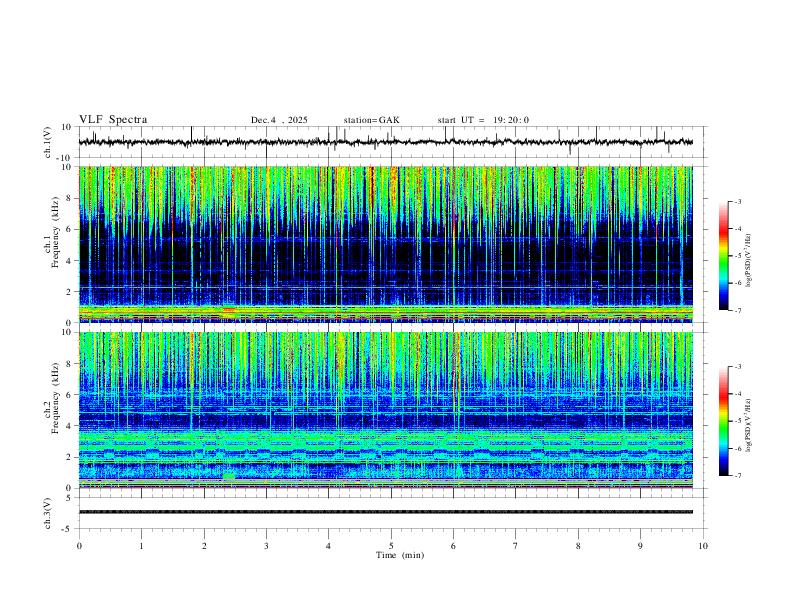This screenshot has width=792, height=612.
Task: Click ch.1 colorbar label "-7"
Action: (738, 311)
